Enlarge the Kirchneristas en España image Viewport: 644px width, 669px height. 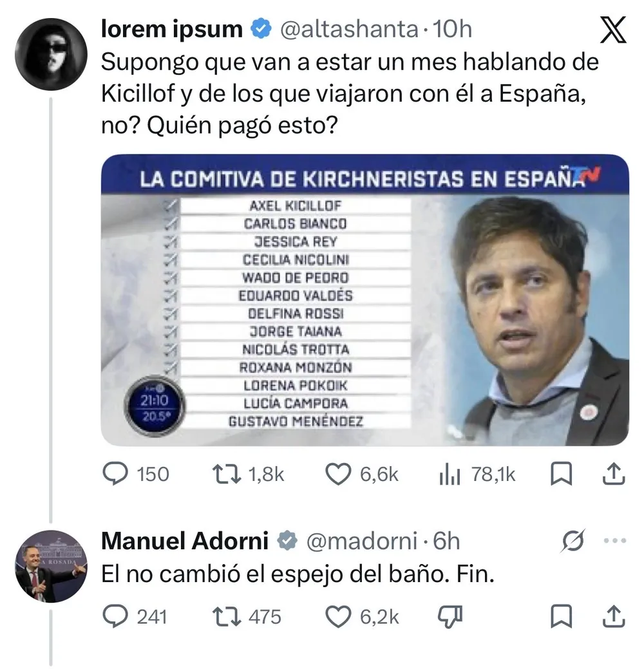365,300
